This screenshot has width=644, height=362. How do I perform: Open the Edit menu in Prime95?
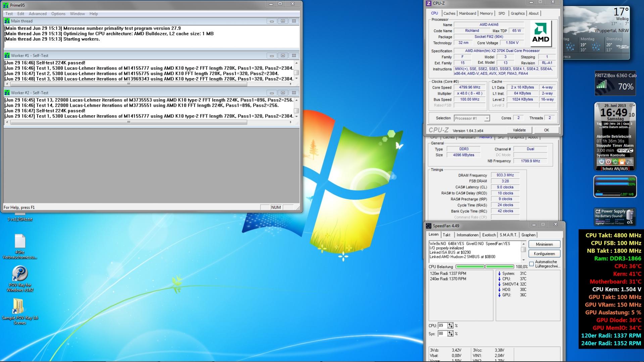point(21,14)
